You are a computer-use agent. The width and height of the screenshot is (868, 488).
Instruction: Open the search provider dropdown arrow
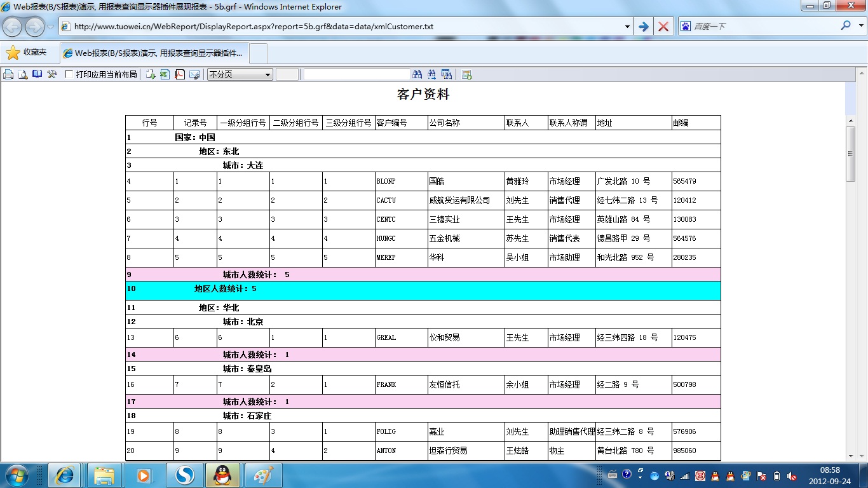click(860, 26)
